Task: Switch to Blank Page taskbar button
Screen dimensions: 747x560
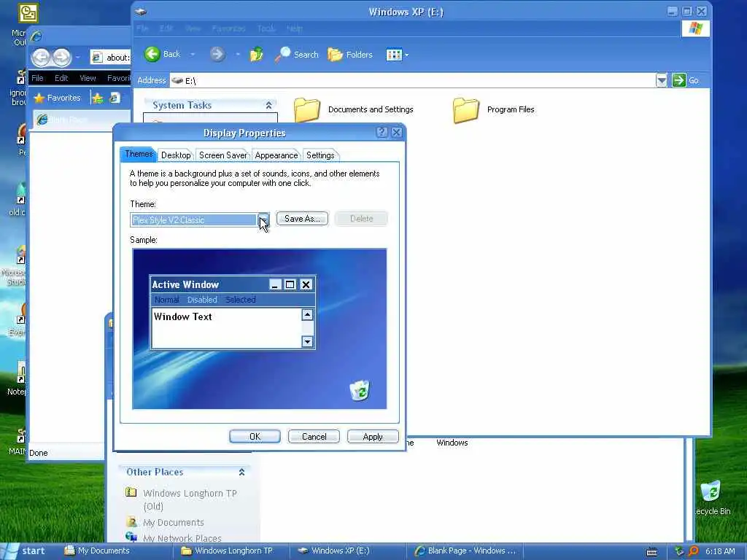Action: coord(466,551)
